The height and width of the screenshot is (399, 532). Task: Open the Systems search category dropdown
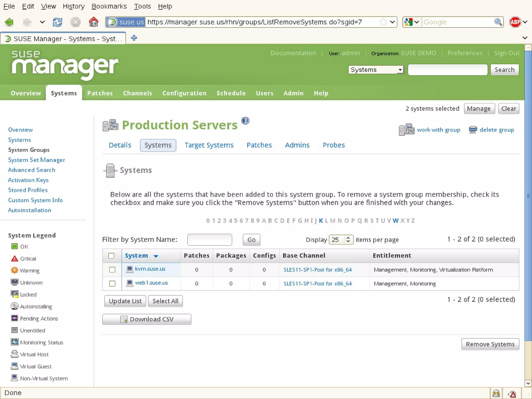[376, 70]
